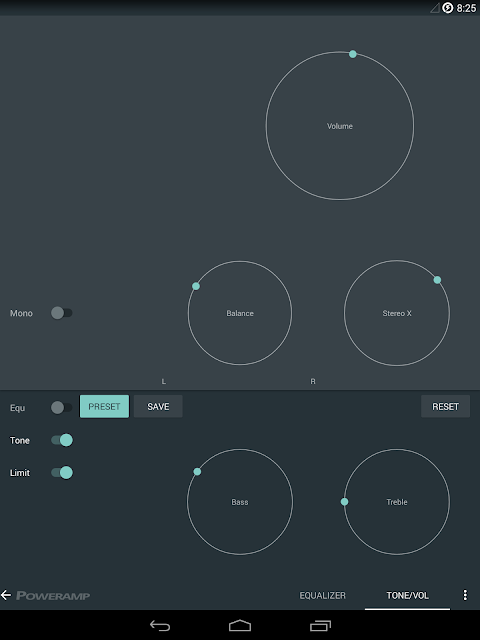Screen dimensions: 480x640
Task: Click the Treble label inside the knob
Action: tap(397, 502)
